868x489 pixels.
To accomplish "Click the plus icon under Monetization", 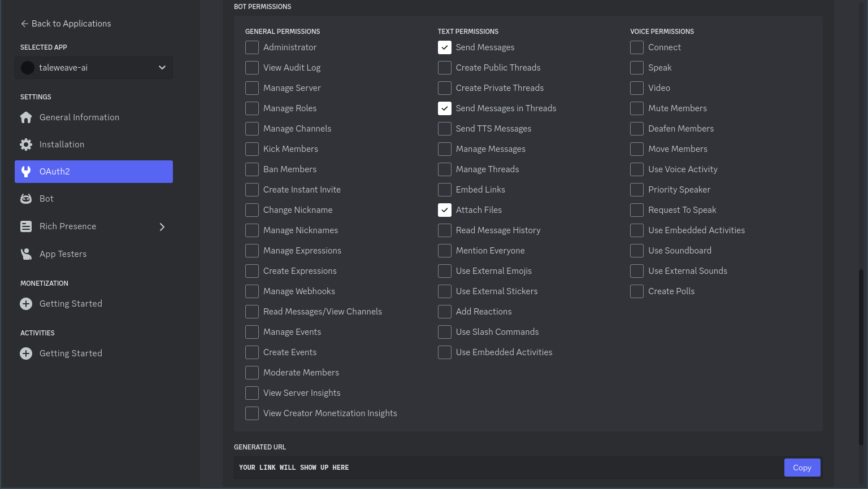I will tap(26, 304).
